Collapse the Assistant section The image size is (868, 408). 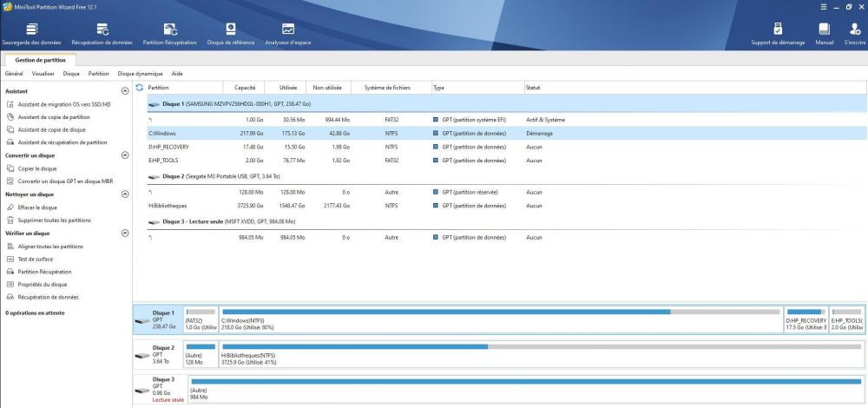tap(124, 90)
